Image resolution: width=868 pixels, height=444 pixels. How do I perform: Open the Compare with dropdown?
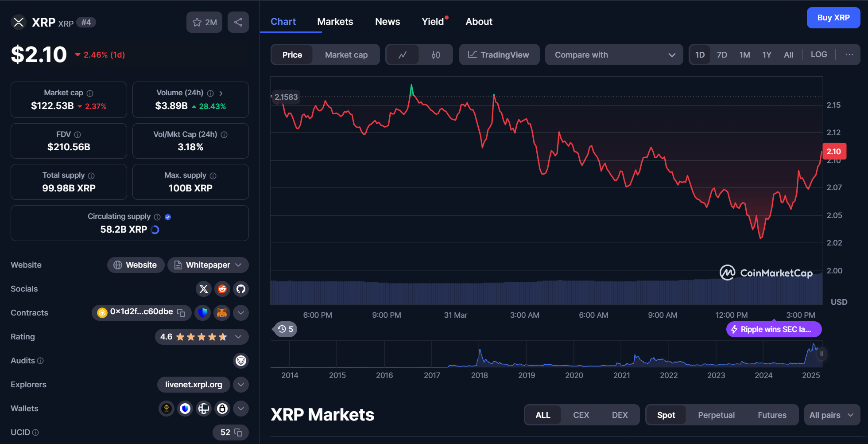pyautogui.click(x=614, y=55)
